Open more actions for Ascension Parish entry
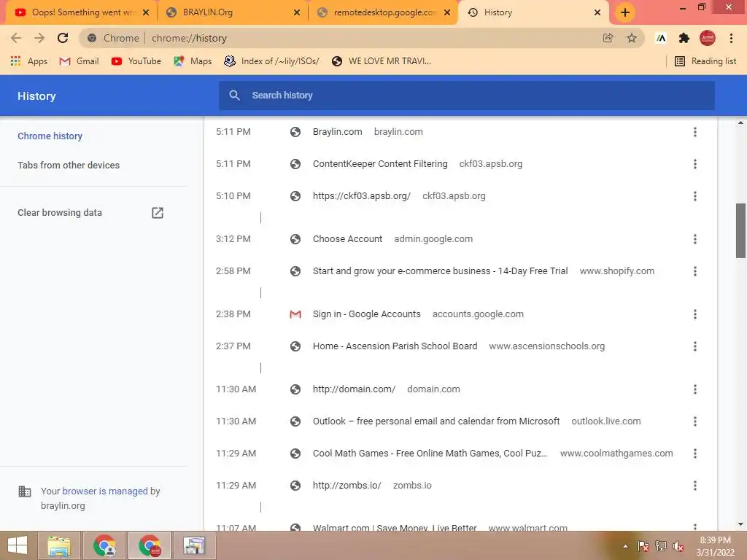This screenshot has width=747, height=560. (x=695, y=346)
